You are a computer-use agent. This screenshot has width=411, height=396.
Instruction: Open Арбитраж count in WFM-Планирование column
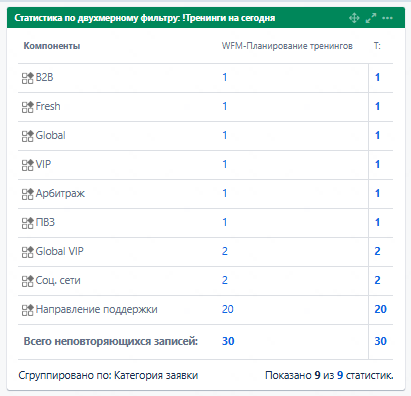[x=225, y=193]
